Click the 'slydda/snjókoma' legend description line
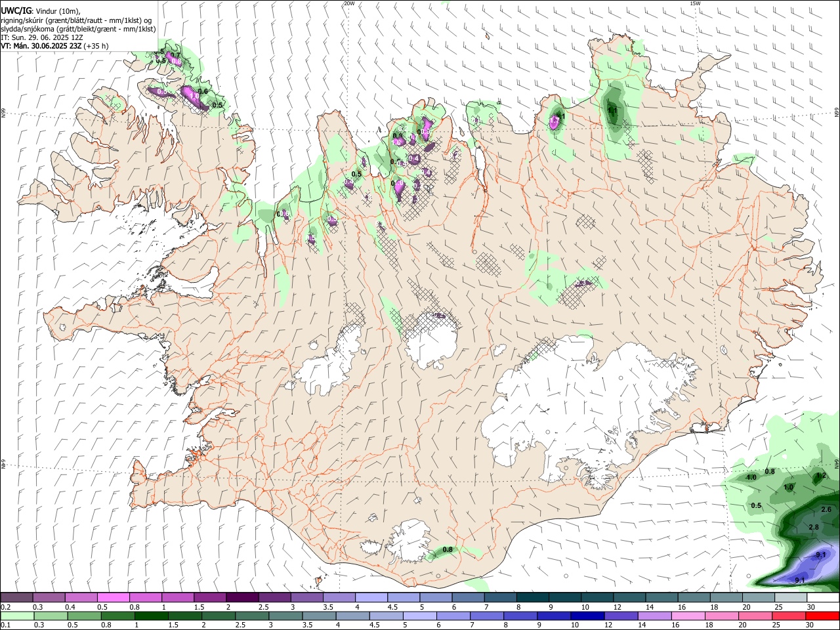This screenshot has width=840, height=630. (78, 29)
